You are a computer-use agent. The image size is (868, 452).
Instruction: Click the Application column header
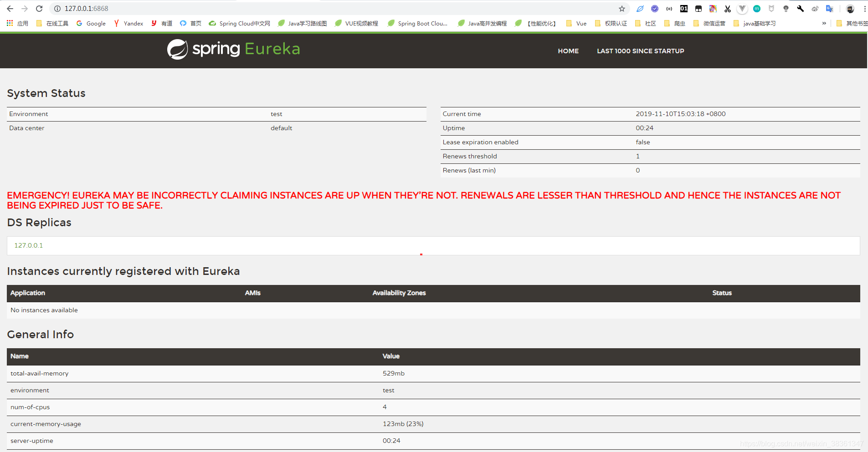pos(28,293)
